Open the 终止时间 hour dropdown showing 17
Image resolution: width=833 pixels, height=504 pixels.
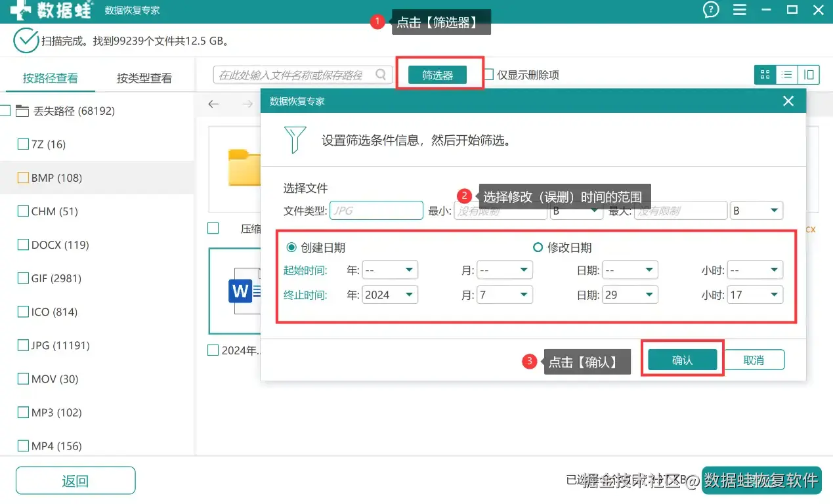755,295
